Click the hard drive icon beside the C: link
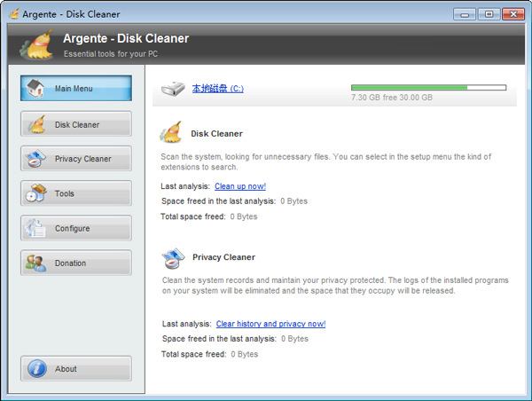This screenshot has width=532, height=401. click(x=173, y=89)
